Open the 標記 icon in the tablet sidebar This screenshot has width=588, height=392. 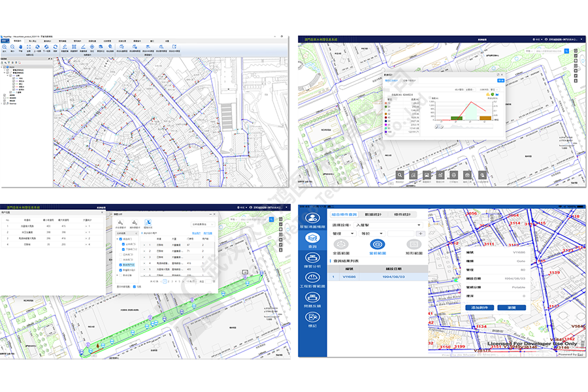point(312,318)
